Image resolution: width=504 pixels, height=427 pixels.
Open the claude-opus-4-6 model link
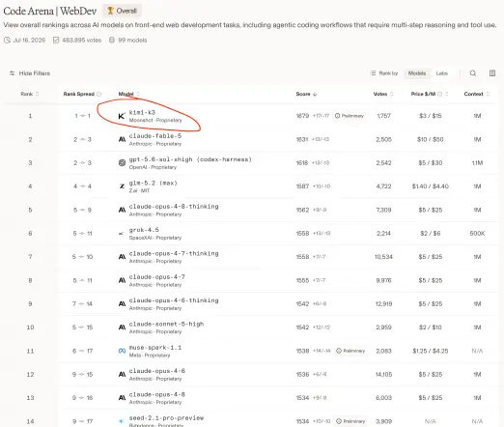[x=156, y=371]
